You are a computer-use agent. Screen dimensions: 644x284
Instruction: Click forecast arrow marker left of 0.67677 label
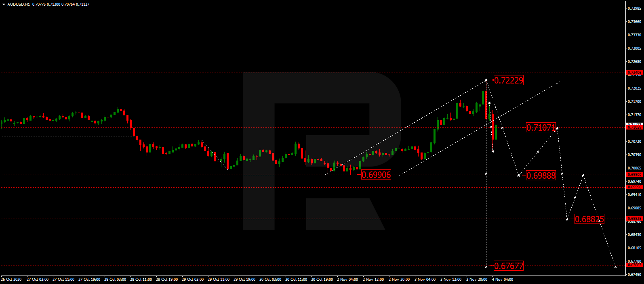point(486,266)
